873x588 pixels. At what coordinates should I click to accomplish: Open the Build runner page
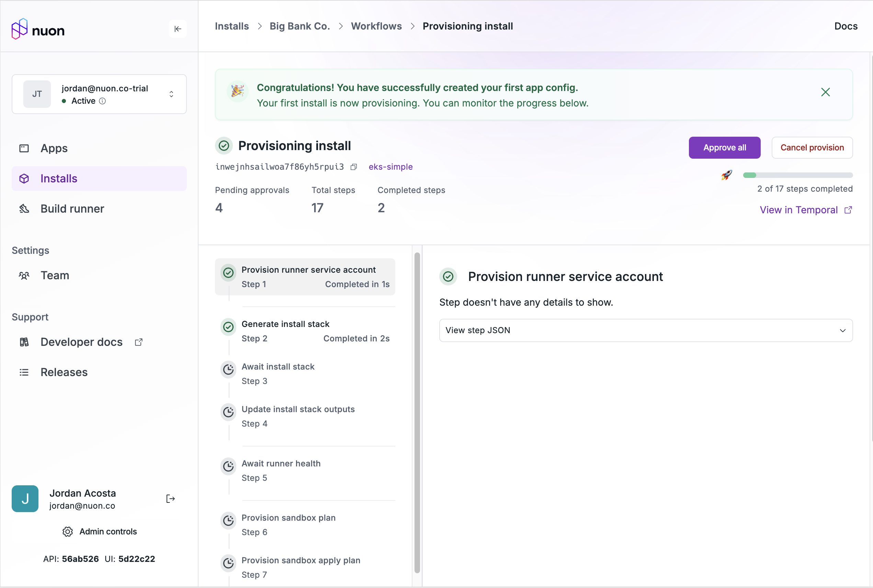click(x=72, y=208)
